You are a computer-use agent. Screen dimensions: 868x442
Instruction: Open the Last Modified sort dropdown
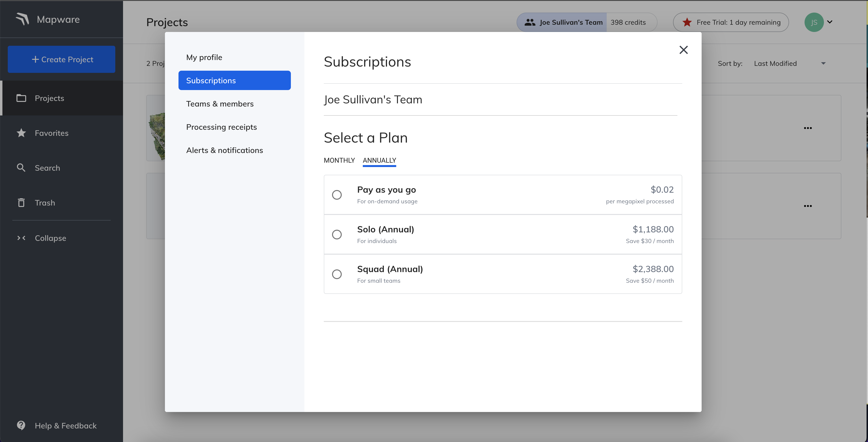[789, 63]
